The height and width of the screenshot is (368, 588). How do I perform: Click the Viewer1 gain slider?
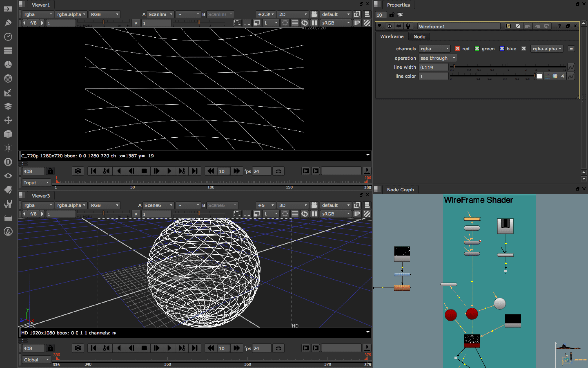(103, 23)
